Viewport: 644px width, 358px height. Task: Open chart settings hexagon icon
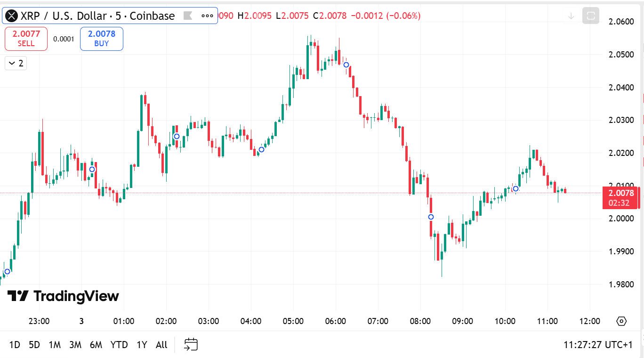tap(621, 321)
